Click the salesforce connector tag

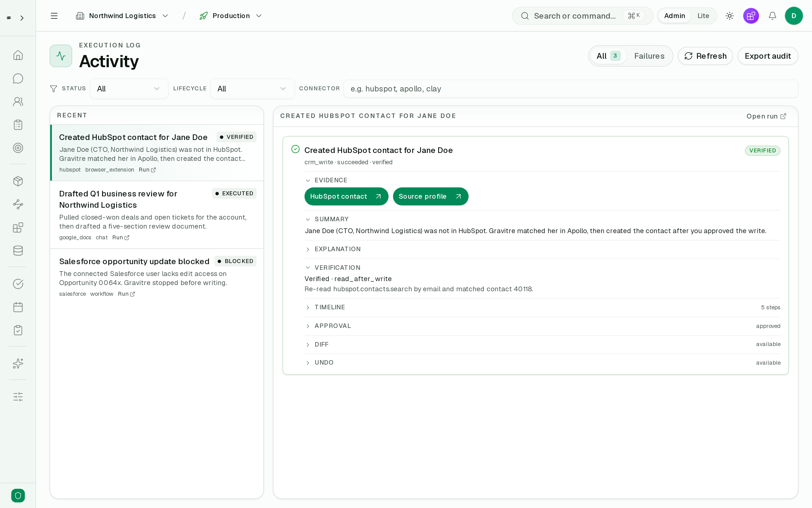pyautogui.click(x=72, y=294)
